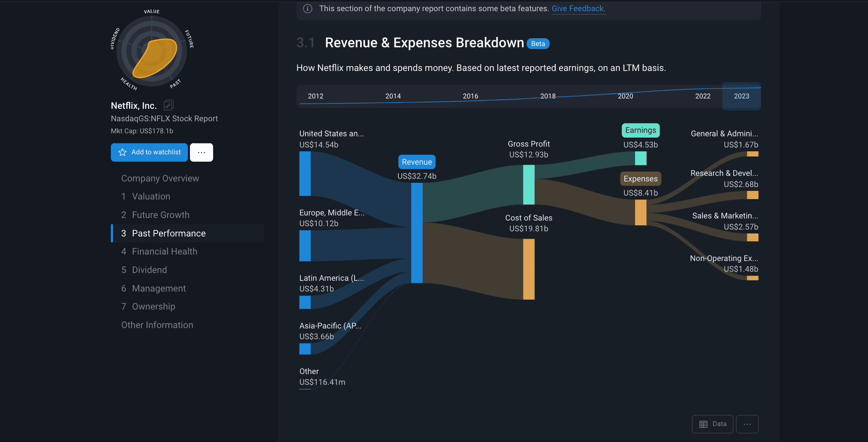
Task: Follow the Give Feedback link
Action: pyautogui.click(x=578, y=9)
